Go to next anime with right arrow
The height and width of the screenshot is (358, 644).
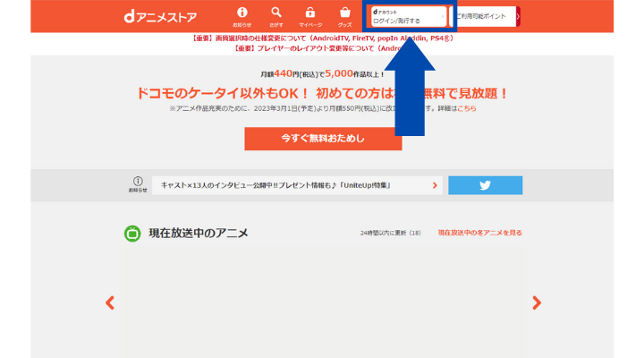(537, 303)
